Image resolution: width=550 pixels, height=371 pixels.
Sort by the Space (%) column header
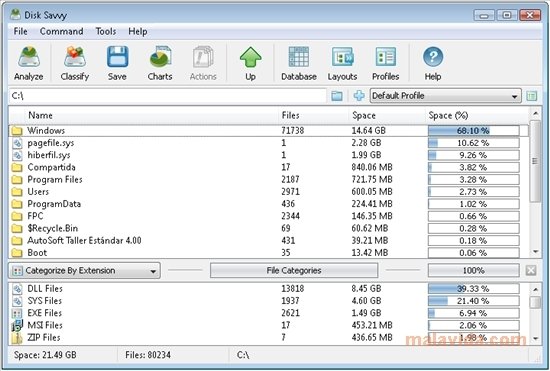(x=448, y=115)
